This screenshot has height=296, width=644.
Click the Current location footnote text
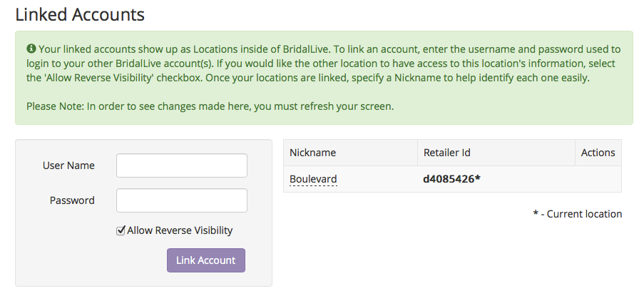point(578,214)
